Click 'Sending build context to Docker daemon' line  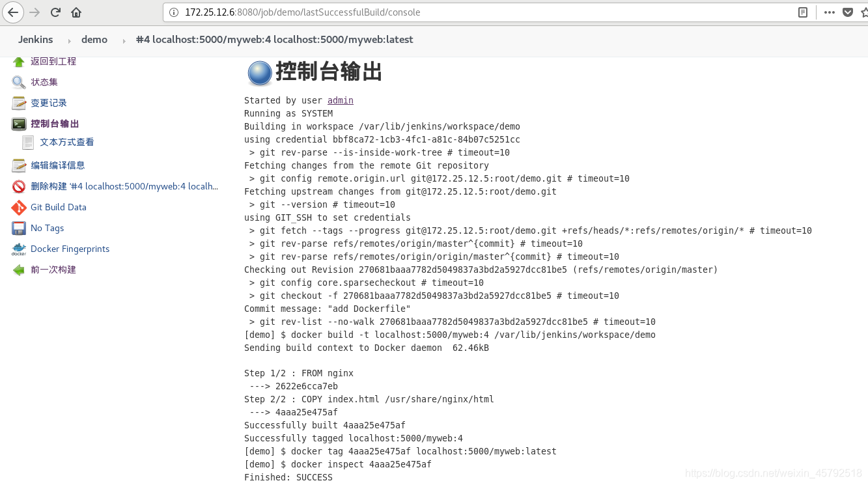(x=367, y=348)
